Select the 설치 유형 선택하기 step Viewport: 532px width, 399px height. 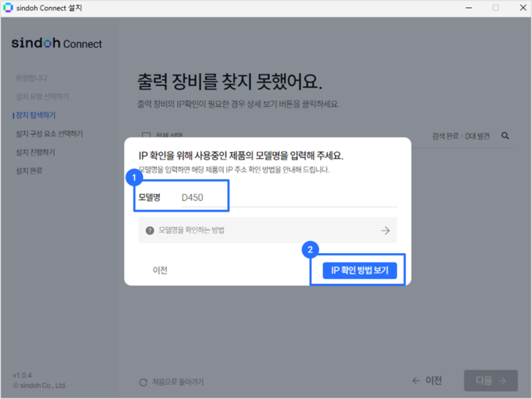point(42,97)
